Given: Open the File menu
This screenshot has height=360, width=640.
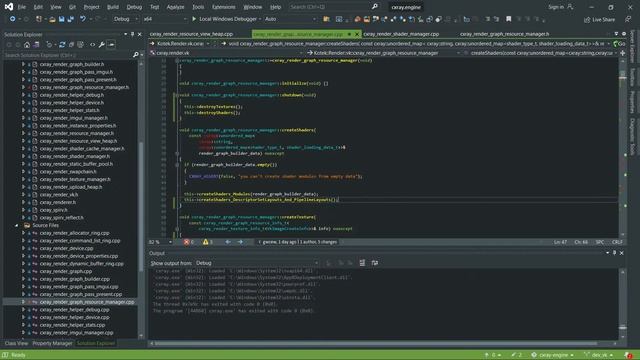Looking at the screenshot, I should coord(22,7).
